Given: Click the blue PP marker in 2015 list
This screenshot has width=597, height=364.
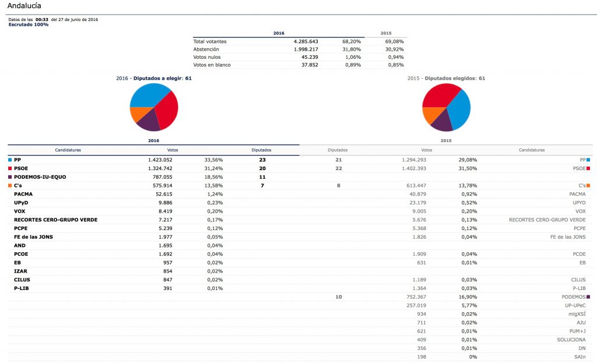Looking at the screenshot, I should click(588, 159).
